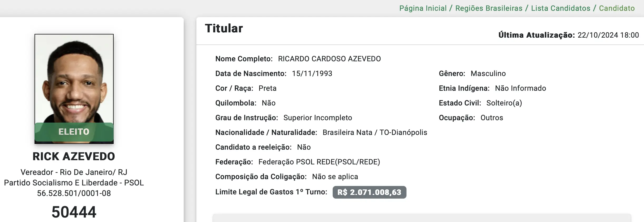
Task: Select the RICK AZEVEDO name heading
Action: [x=74, y=157]
